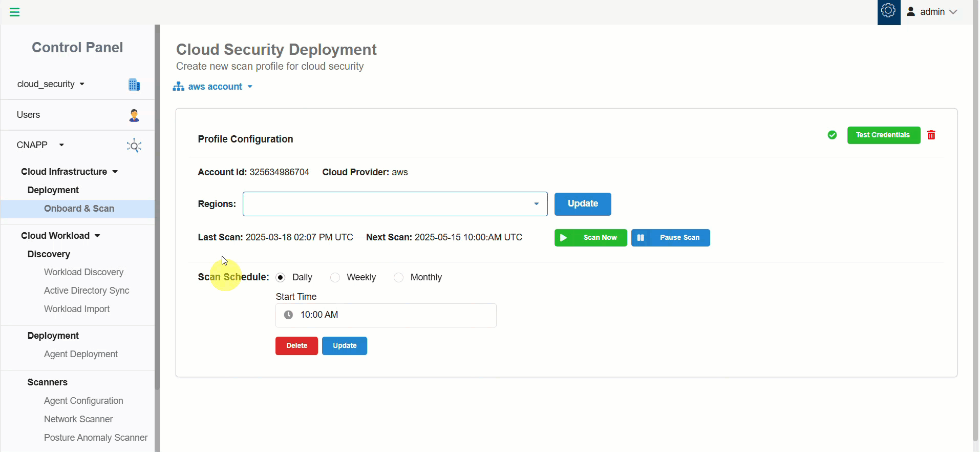980x452 pixels.
Task: Click the Pause Scan button
Action: [x=671, y=238]
